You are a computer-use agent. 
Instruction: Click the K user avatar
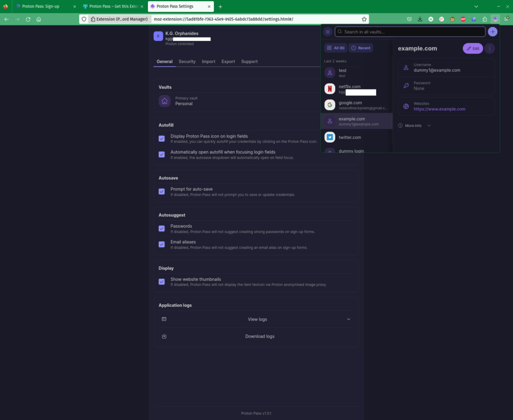(158, 36)
